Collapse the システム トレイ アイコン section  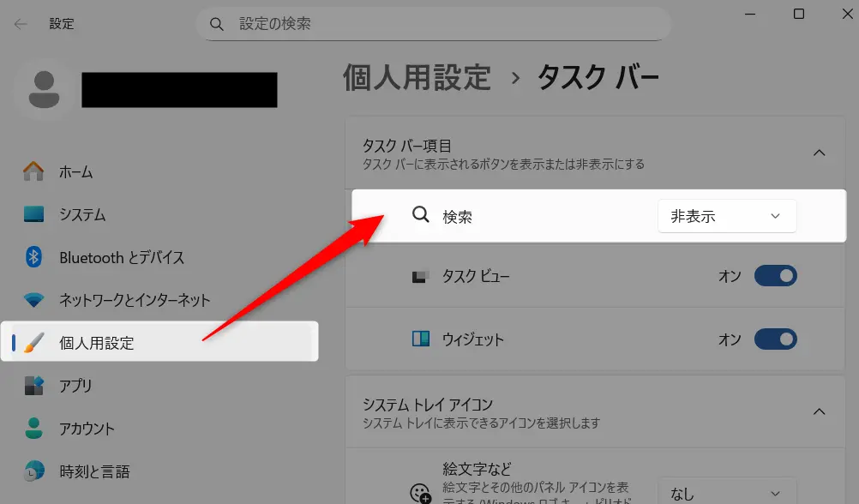[x=820, y=411]
